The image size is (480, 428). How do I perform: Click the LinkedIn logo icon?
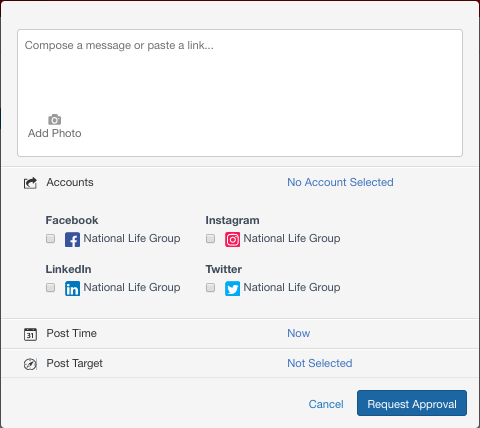(x=72, y=289)
